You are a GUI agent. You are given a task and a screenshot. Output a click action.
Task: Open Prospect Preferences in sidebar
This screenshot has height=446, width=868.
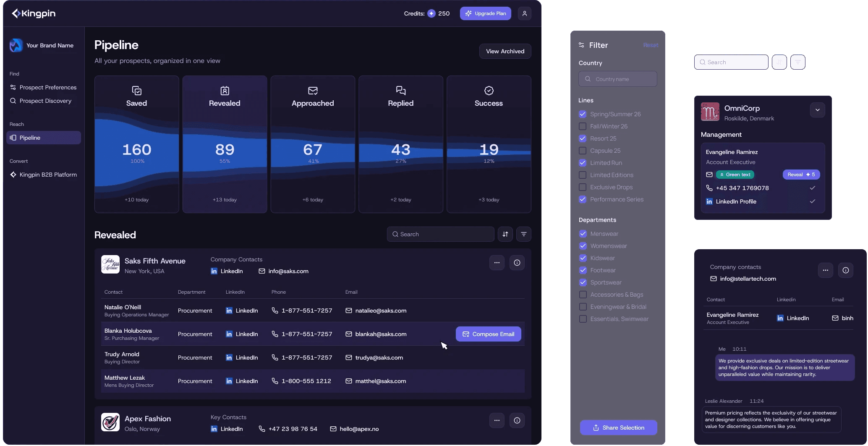44,87
